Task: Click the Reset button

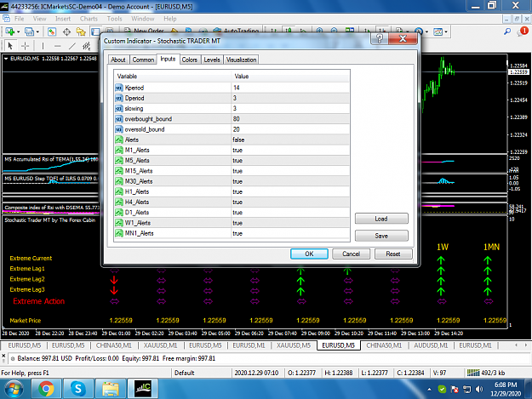Action: pyautogui.click(x=393, y=254)
